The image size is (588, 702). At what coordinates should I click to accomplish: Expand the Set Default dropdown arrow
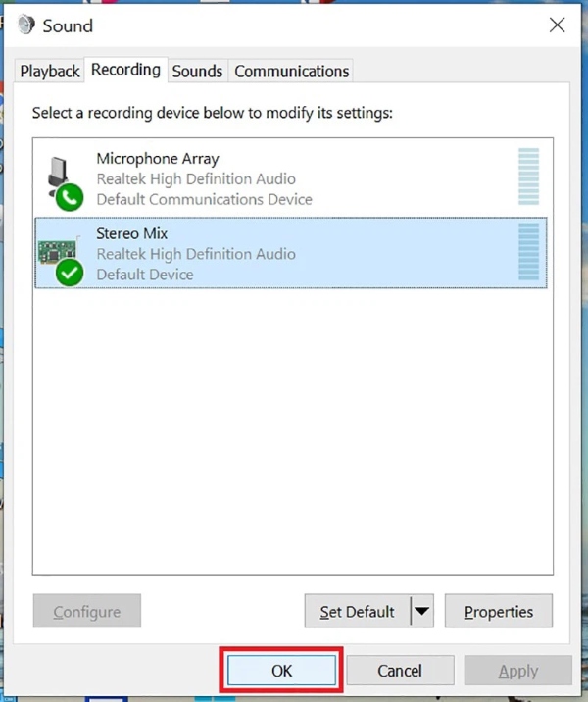[421, 612]
